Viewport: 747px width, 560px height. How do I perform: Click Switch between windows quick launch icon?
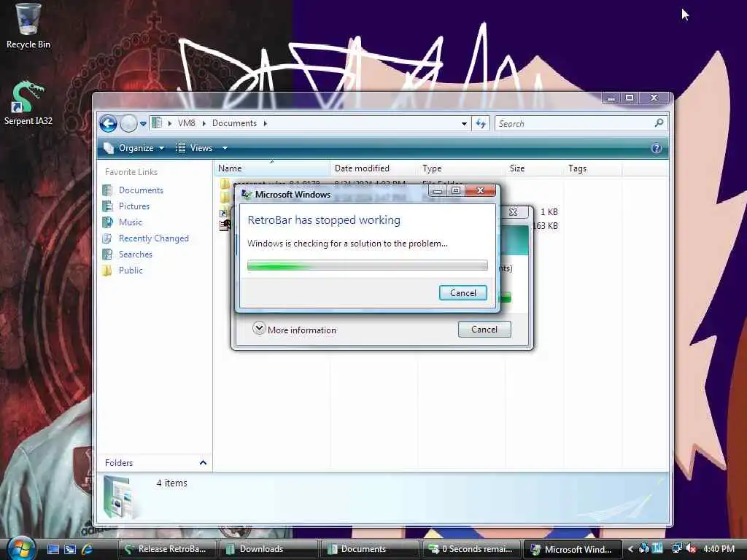point(70,550)
